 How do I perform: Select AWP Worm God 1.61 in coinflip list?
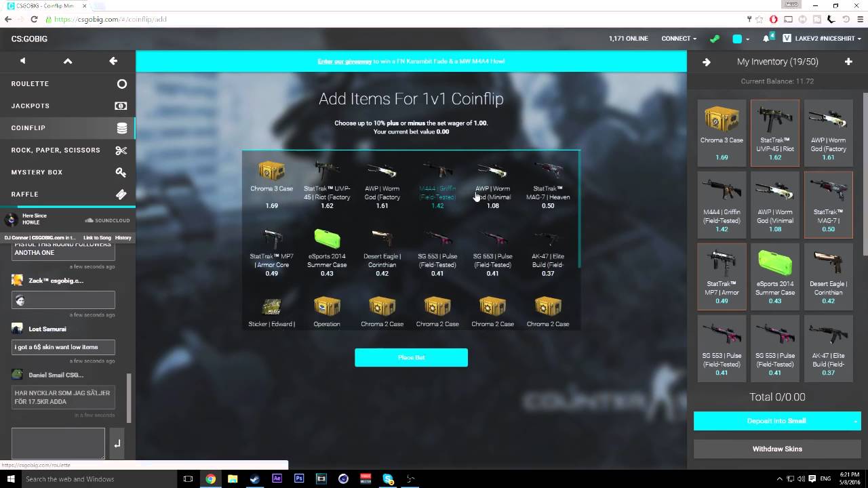click(x=382, y=184)
